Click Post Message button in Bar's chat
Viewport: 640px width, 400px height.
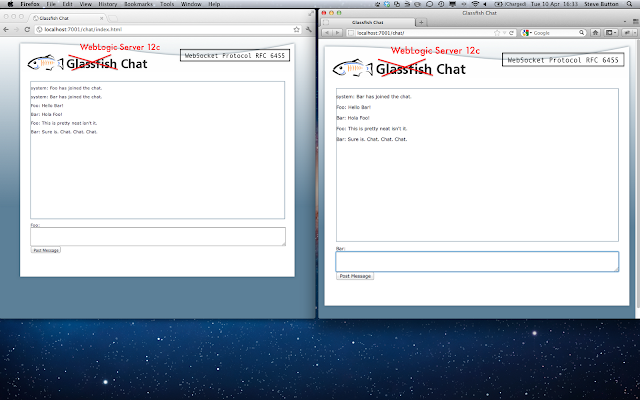355,276
